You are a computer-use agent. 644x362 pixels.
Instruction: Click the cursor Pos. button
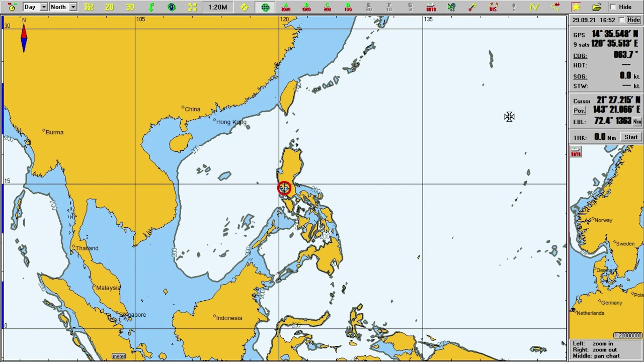tap(580, 111)
